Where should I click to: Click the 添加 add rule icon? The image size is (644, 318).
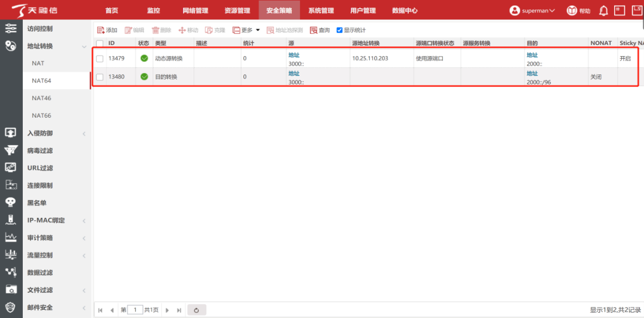(101, 30)
